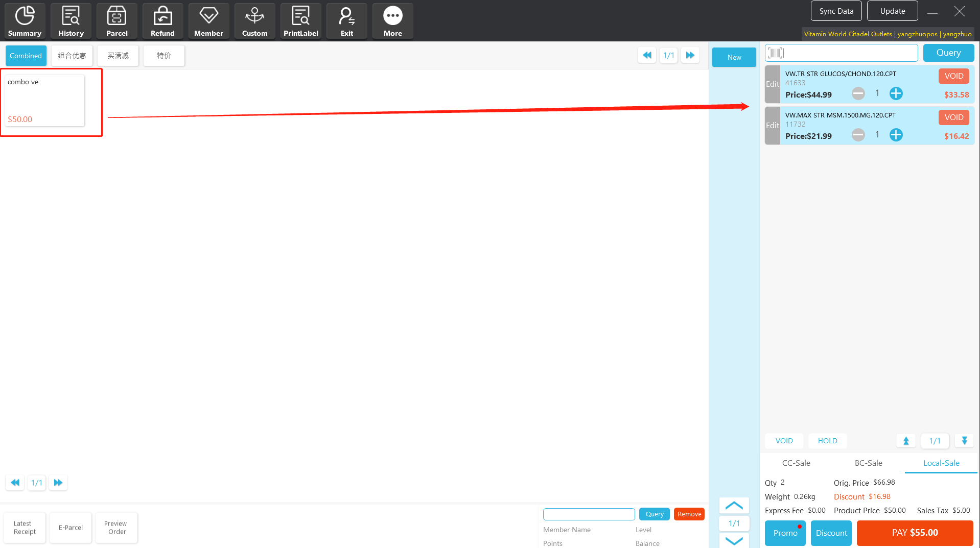Start a Refund transaction

pos(162,21)
